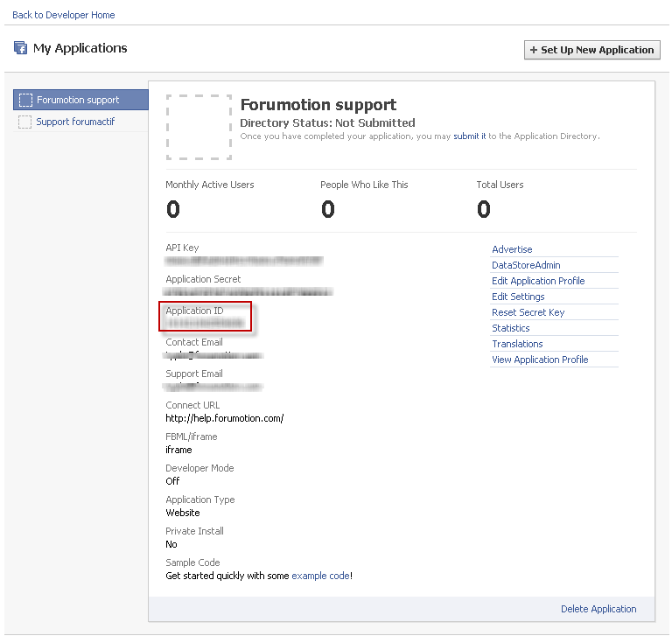Click the blurred Contact Email value
This screenshot has width=672, height=643.
[x=213, y=355]
